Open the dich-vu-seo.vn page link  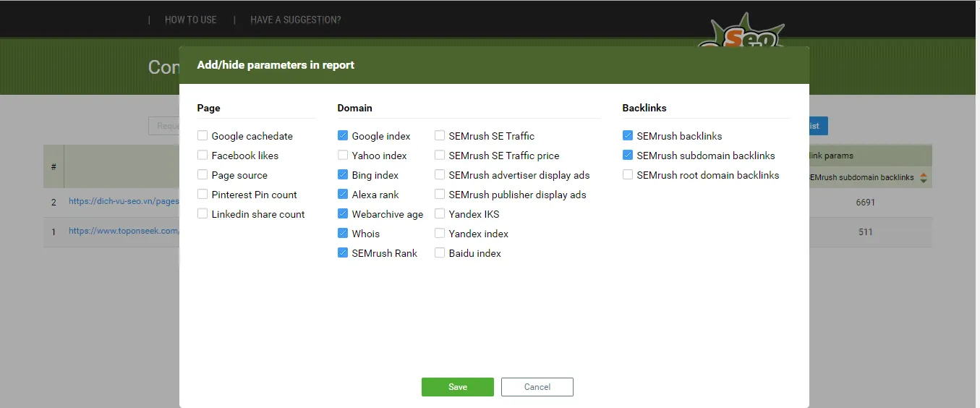click(x=123, y=202)
